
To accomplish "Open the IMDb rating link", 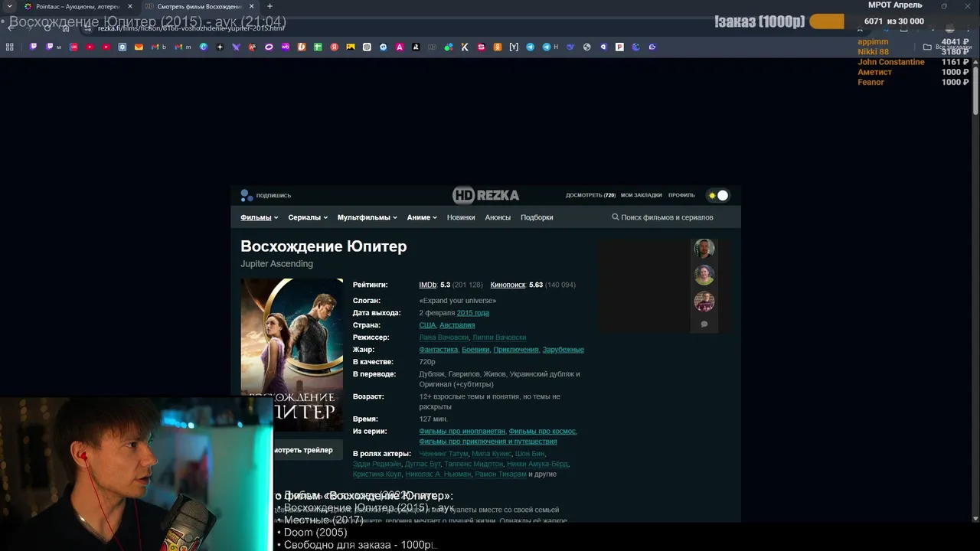I will [x=427, y=285].
